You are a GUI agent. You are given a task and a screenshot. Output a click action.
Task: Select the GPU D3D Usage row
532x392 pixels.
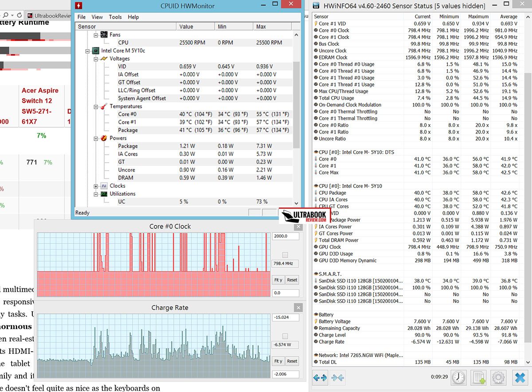point(416,254)
